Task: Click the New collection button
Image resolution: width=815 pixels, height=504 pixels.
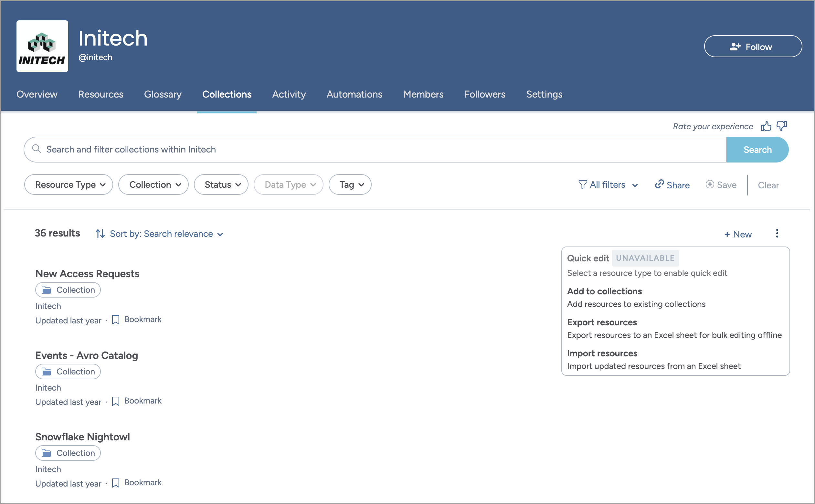Action: tap(737, 233)
